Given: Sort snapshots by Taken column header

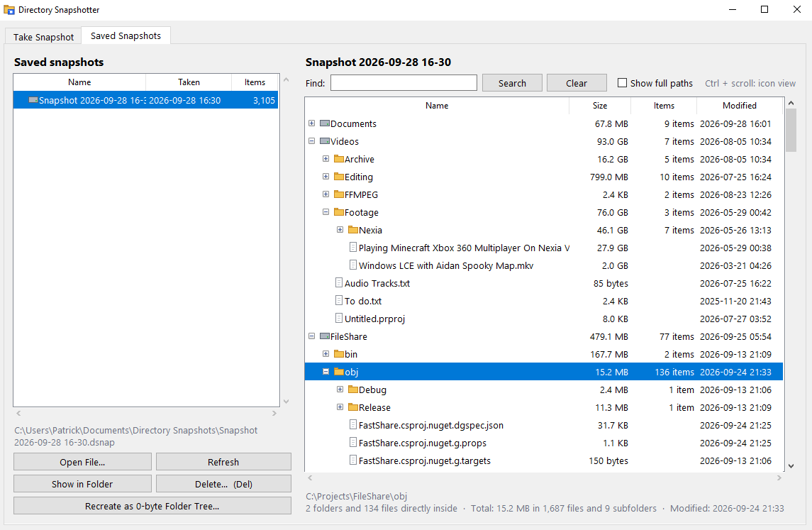Looking at the screenshot, I should 189,82.
